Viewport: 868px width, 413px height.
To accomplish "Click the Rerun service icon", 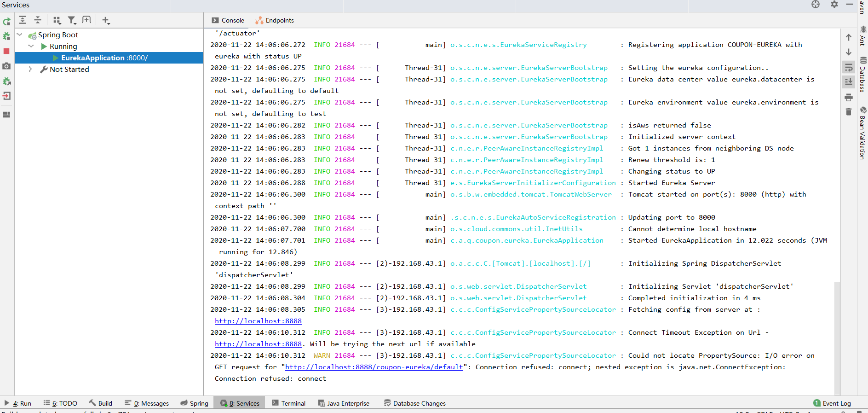I will click(x=6, y=21).
